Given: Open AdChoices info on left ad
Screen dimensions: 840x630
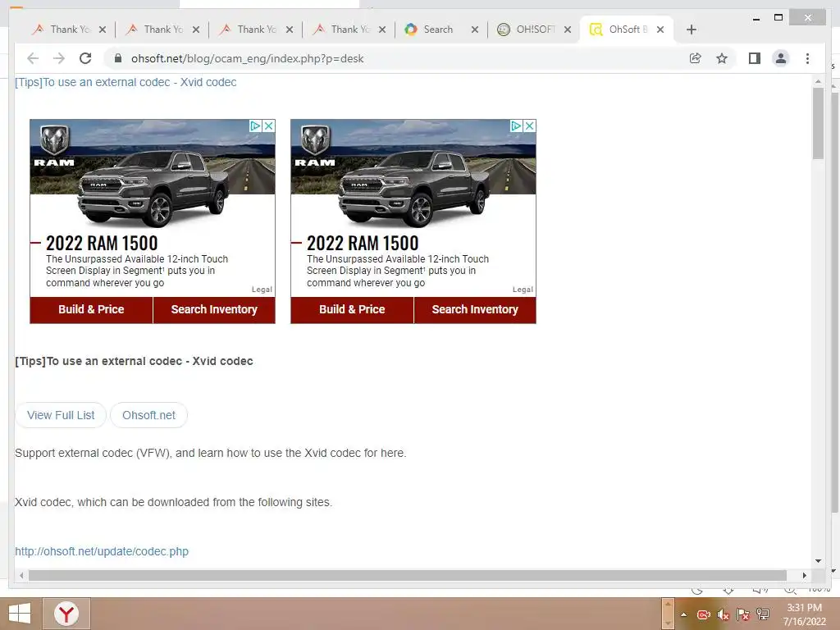Looking at the screenshot, I should (256, 126).
